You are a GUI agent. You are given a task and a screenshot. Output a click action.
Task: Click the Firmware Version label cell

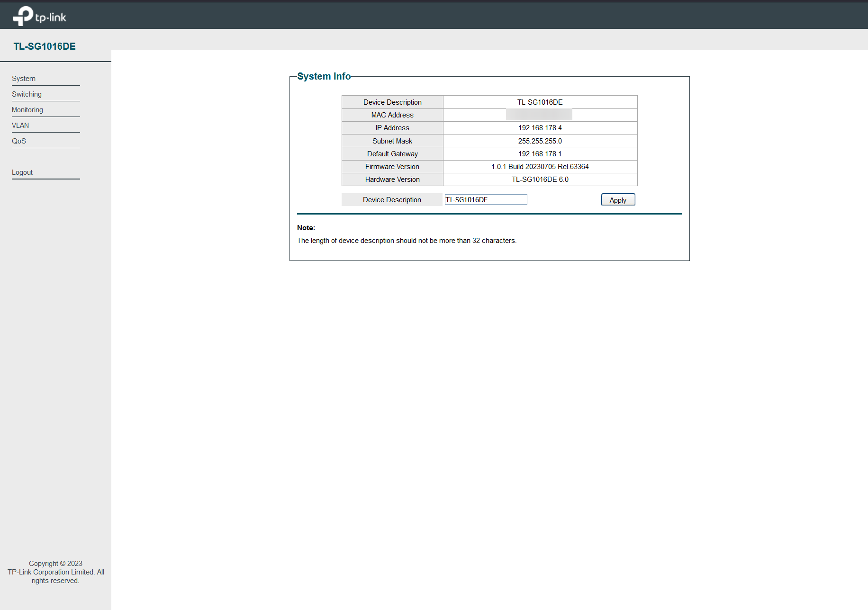(x=392, y=167)
